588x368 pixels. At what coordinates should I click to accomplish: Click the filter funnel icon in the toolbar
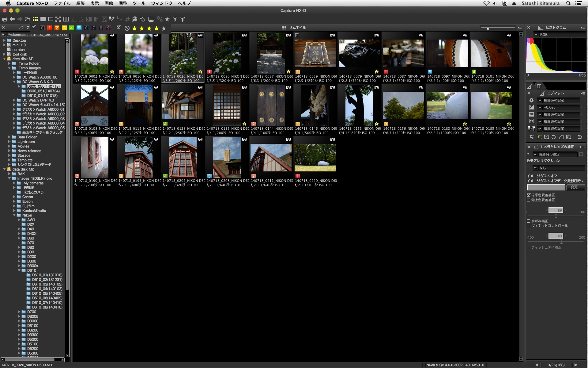point(175,19)
